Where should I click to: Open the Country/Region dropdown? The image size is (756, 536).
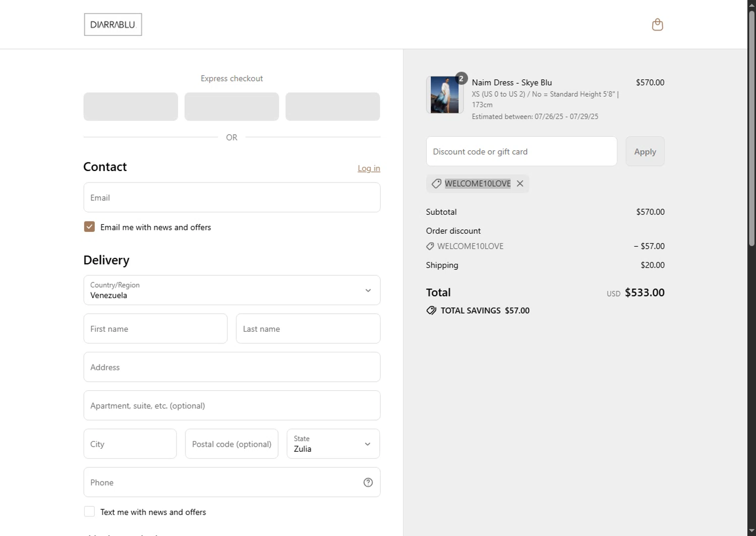coord(232,290)
